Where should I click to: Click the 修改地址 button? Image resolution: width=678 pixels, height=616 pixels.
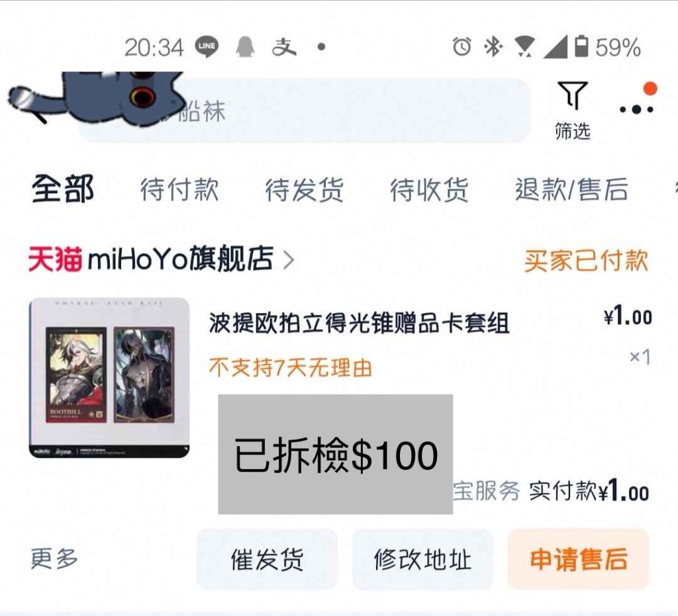click(x=422, y=559)
